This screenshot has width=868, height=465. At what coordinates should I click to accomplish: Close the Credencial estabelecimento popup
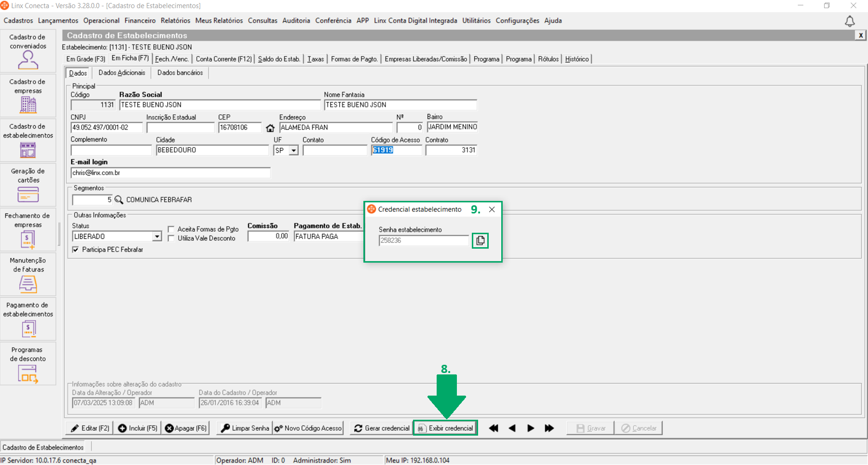[x=492, y=209]
